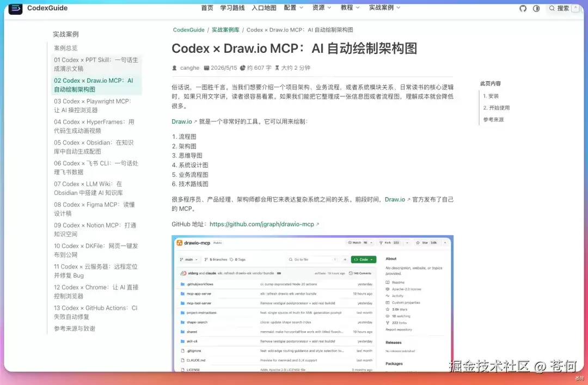Select 03 Codex × Playwright MCP sidebar item
This screenshot has width=588, height=385.
click(x=93, y=106)
